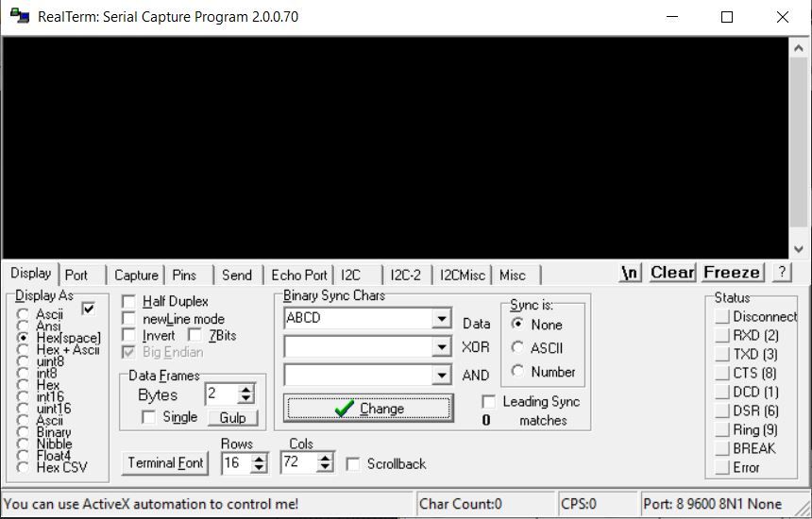Enable the Scrollback checkbox
The image size is (812, 519).
point(353,464)
